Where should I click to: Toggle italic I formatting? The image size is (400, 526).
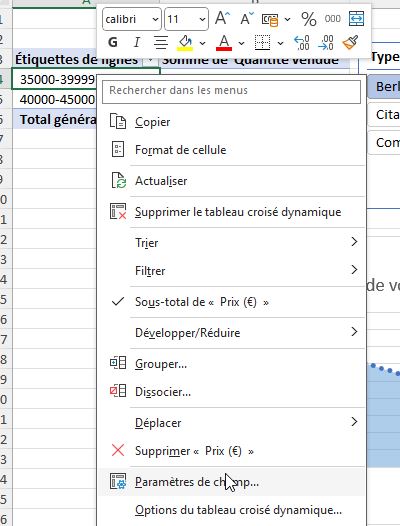[x=137, y=42]
